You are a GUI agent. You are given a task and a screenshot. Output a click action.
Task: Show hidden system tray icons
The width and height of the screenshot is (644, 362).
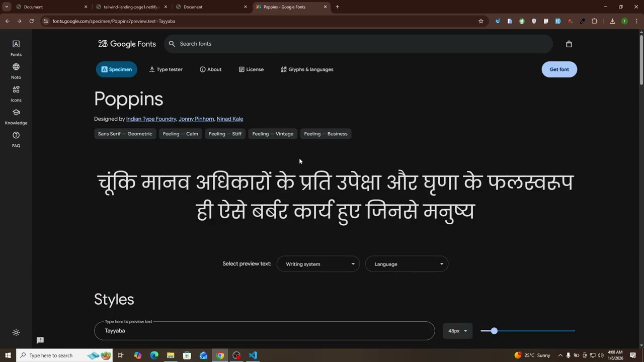click(560, 355)
